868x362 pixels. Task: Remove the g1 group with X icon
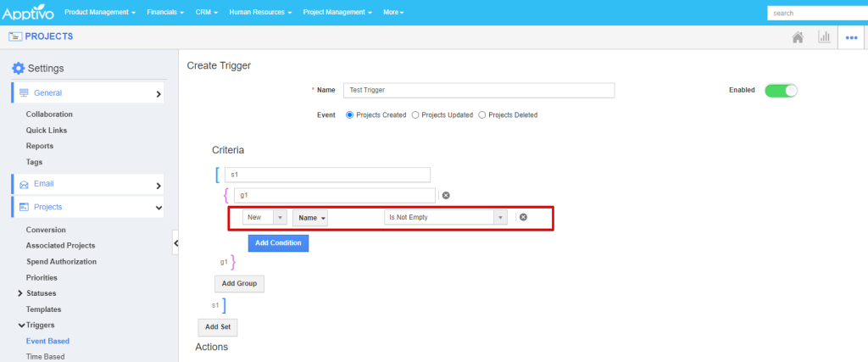446,195
